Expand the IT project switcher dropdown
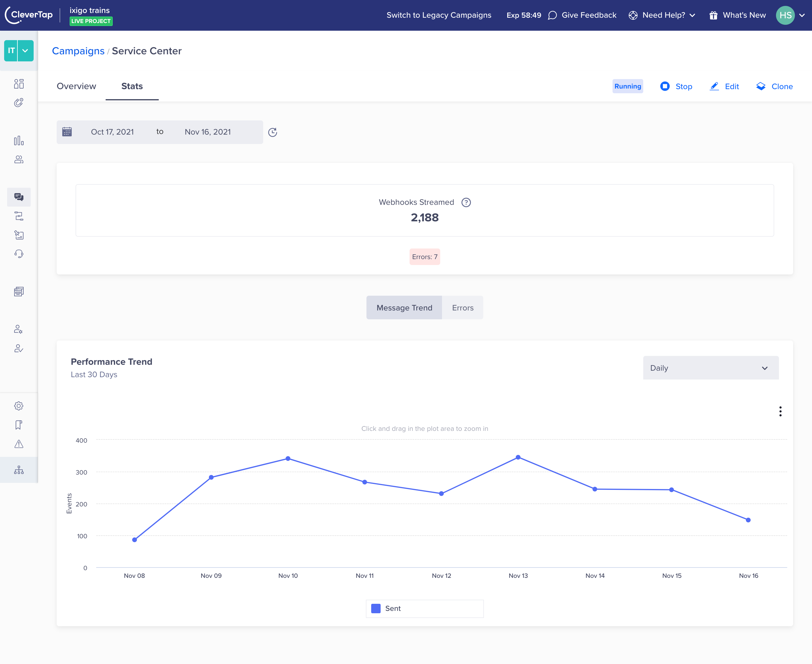812x664 pixels. [x=25, y=50]
